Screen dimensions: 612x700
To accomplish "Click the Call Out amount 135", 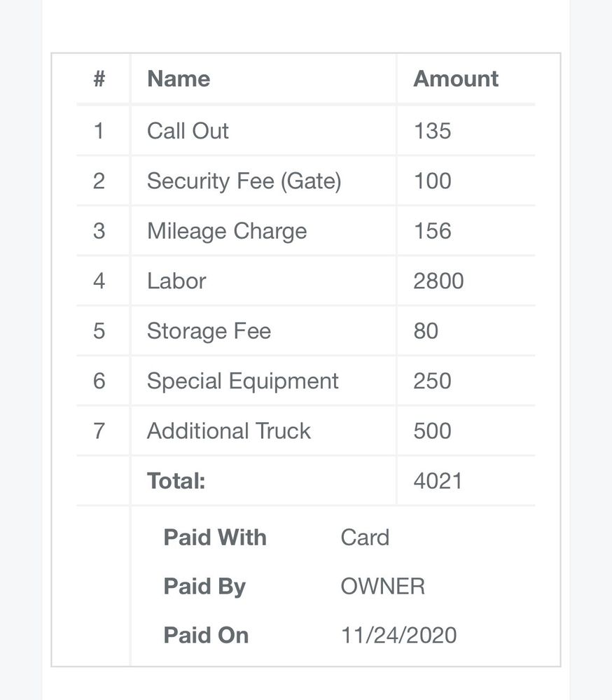I will (432, 131).
